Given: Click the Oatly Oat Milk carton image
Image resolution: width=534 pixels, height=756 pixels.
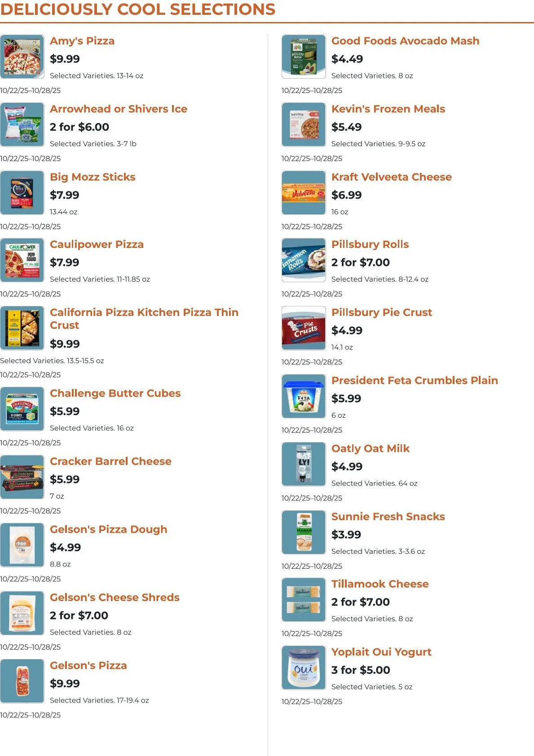Looking at the screenshot, I should click(x=304, y=464).
